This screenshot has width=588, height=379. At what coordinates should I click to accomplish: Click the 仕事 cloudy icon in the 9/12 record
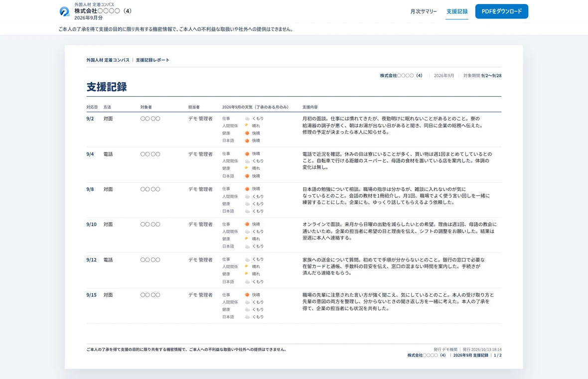[x=247, y=259]
